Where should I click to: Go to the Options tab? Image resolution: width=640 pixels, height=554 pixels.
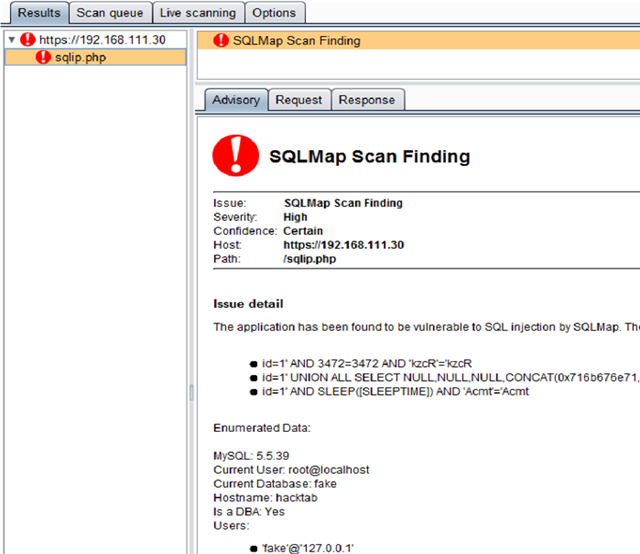coord(274,13)
